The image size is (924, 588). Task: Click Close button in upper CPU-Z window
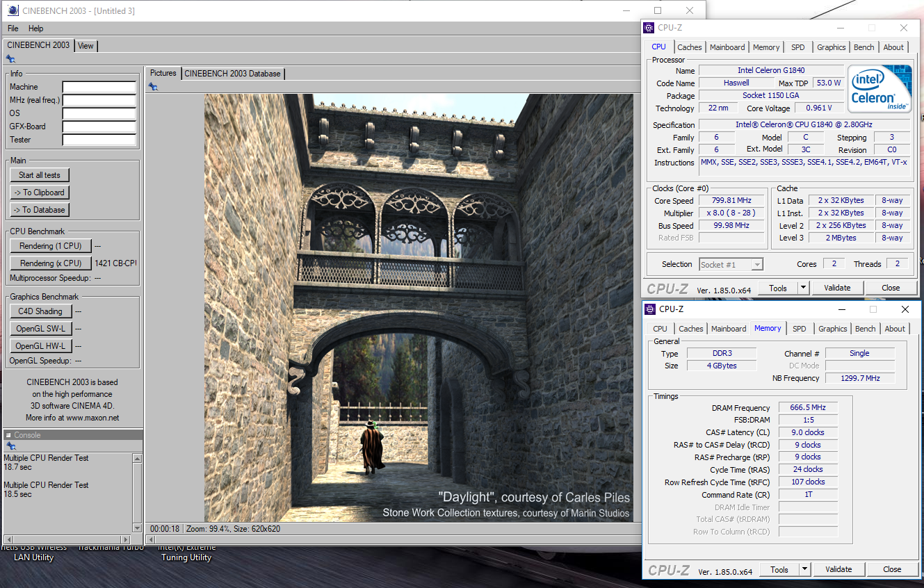pos(891,288)
